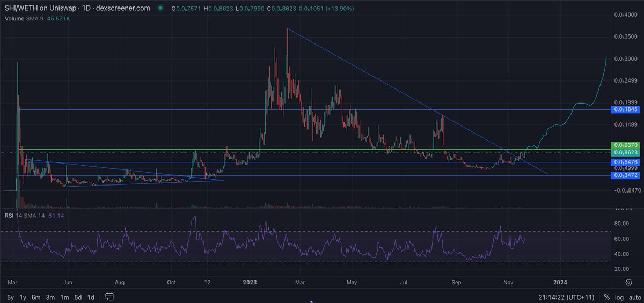Select the 5d time range
The image size is (644, 303).
(x=78, y=297)
